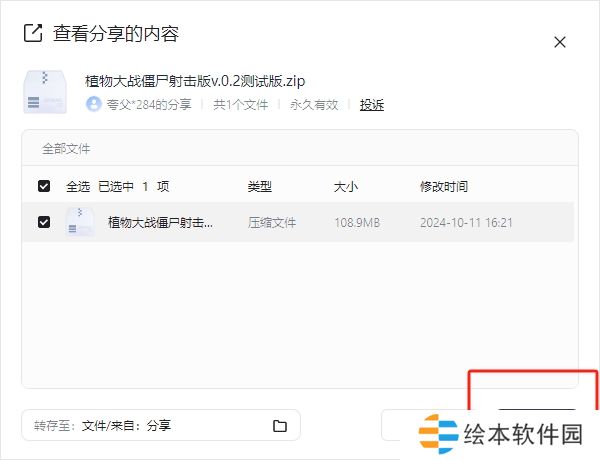Click the 类型 column header

click(x=260, y=186)
